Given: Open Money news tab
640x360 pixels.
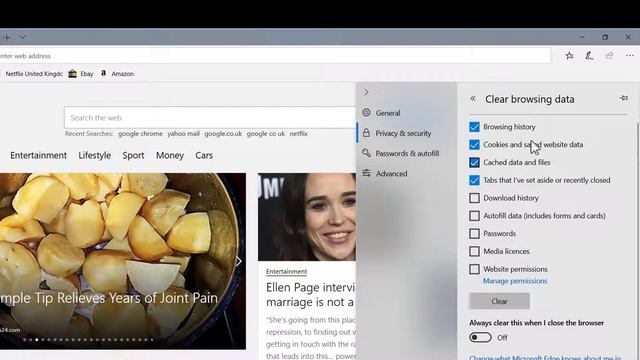Looking at the screenshot, I should pyautogui.click(x=170, y=156).
